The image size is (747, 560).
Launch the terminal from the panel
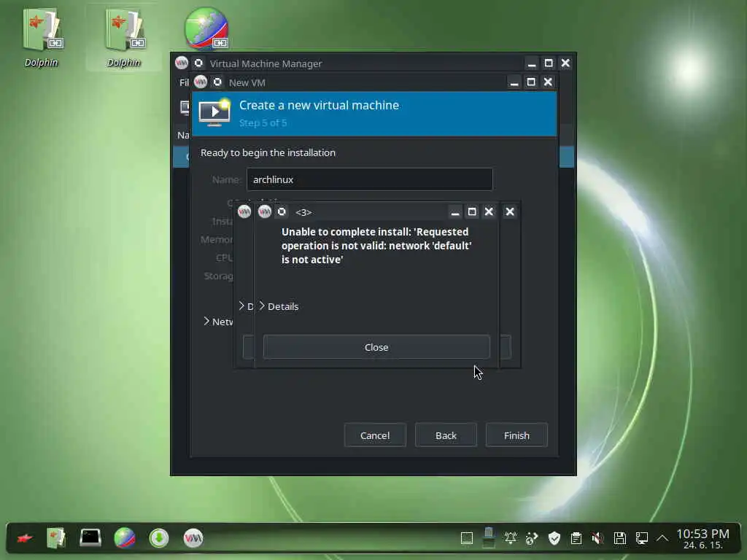pyautogui.click(x=90, y=539)
